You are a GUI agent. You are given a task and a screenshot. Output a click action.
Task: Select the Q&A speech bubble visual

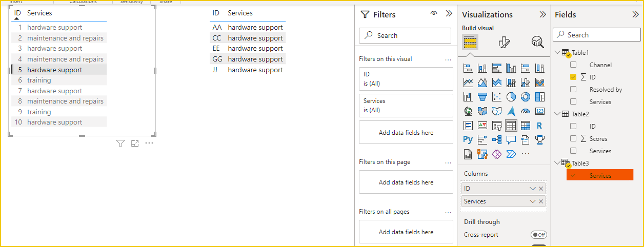[x=511, y=139]
